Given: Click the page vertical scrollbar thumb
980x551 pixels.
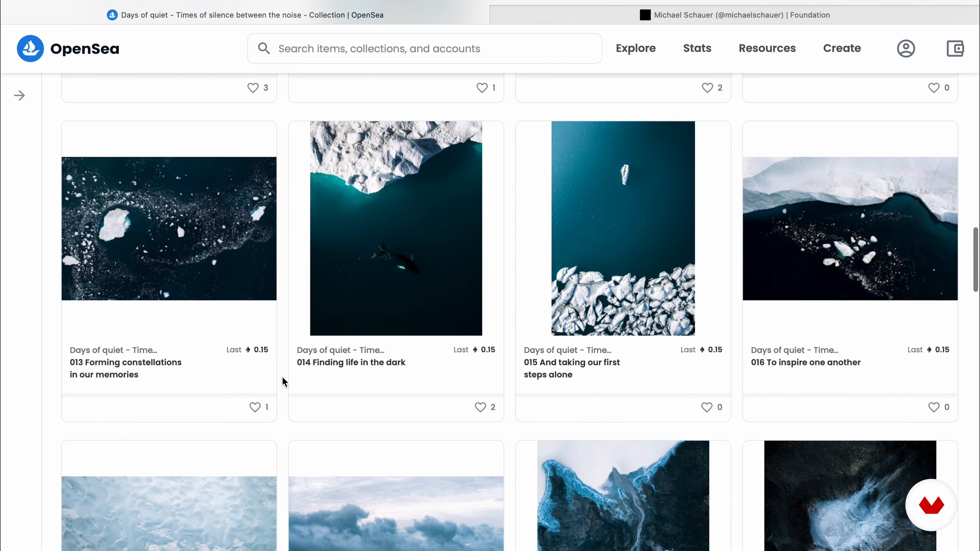Looking at the screenshot, I should [x=975, y=259].
